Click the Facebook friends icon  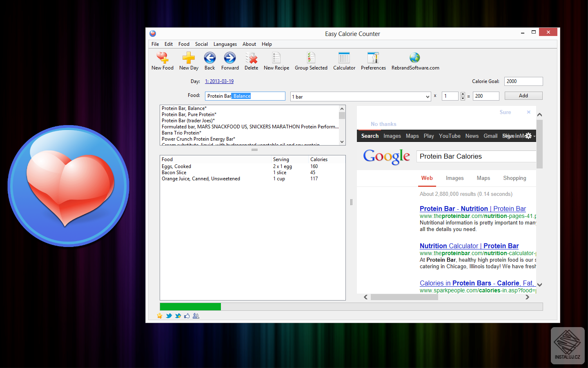(x=196, y=316)
